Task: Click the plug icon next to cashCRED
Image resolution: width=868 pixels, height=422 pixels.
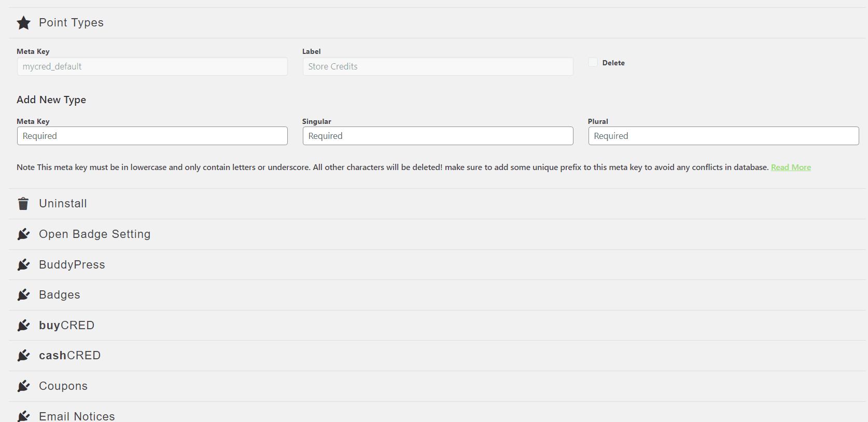Action: (23, 356)
